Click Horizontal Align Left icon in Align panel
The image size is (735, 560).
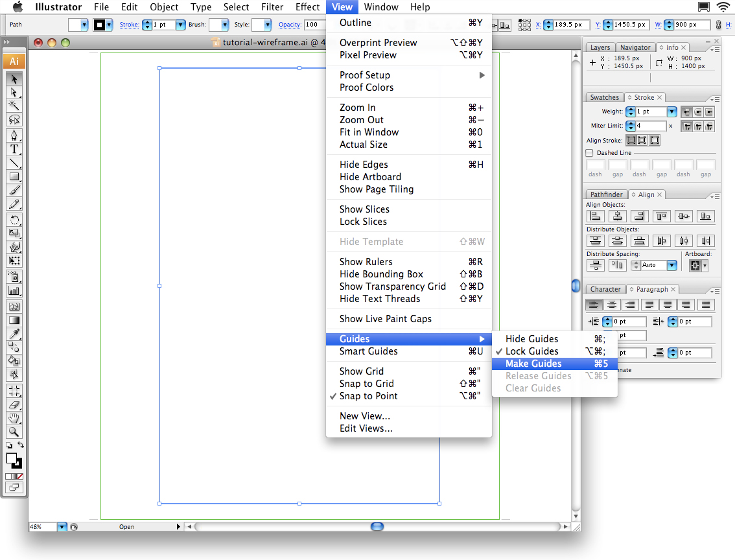click(595, 216)
